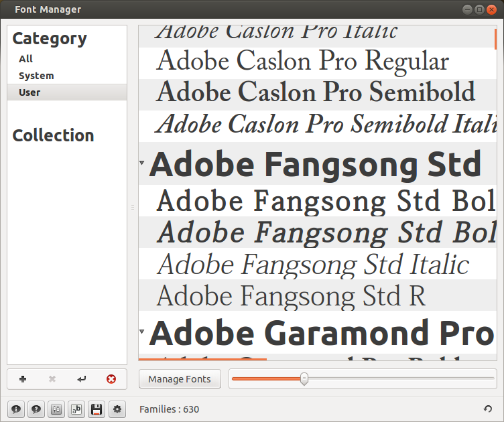Image resolution: width=504 pixels, height=422 pixels.
Task: Click the Families : 630 status text
Action: point(170,409)
